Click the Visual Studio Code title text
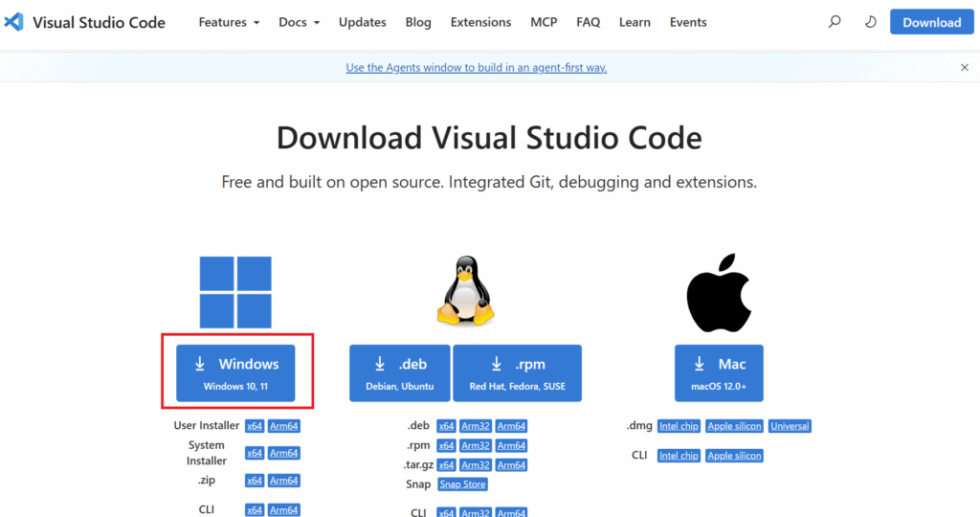This screenshot has width=980, height=517. pyautogui.click(x=99, y=23)
